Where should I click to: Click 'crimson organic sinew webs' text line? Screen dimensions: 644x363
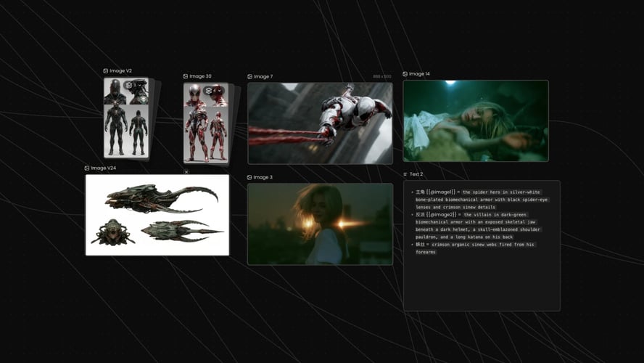[x=483, y=245]
